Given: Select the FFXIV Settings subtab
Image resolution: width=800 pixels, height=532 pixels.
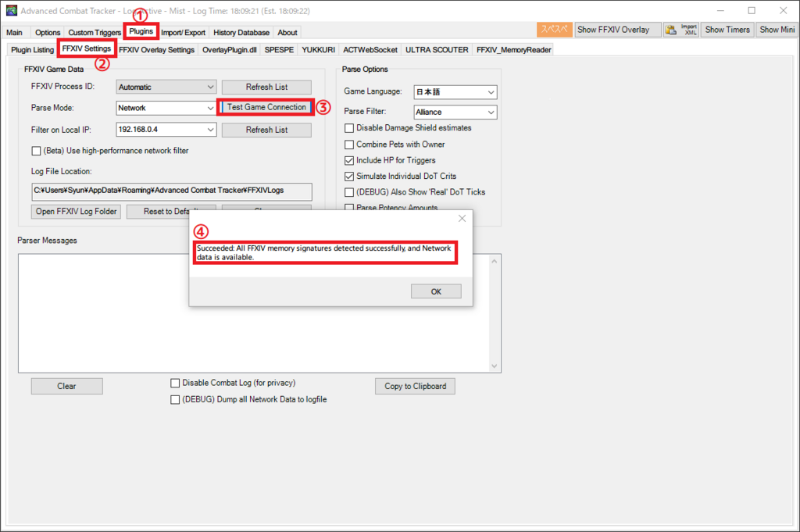Looking at the screenshot, I should click(x=86, y=48).
